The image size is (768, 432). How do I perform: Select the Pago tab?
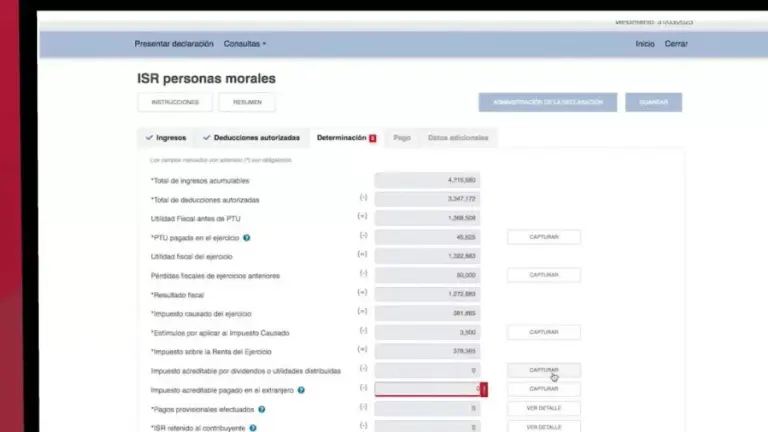(x=401, y=138)
